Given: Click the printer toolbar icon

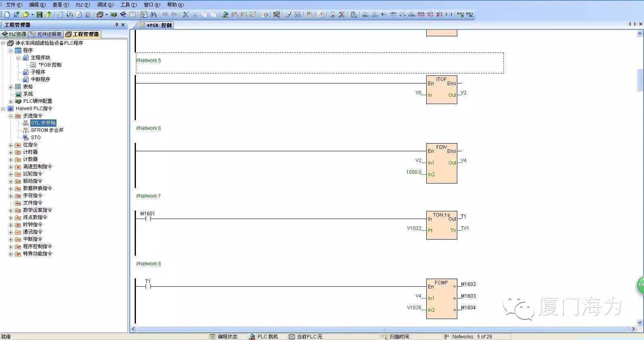Looking at the screenshot, I should pyautogui.click(x=70, y=15).
